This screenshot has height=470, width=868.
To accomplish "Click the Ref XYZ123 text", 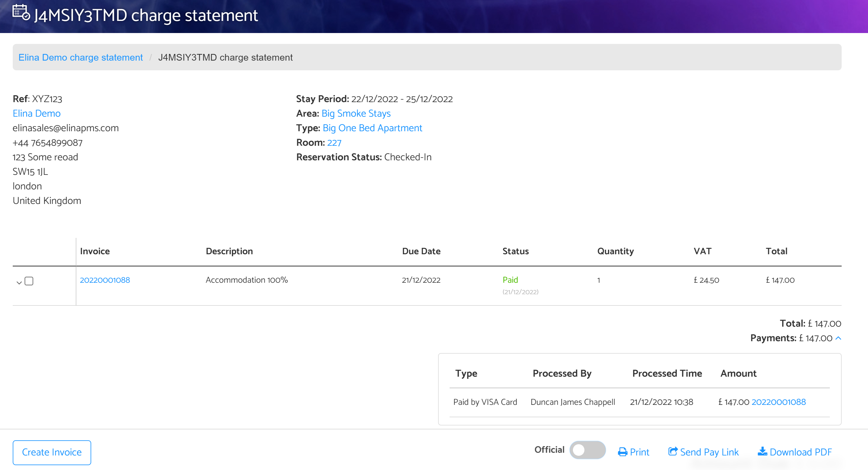I will pyautogui.click(x=37, y=99).
